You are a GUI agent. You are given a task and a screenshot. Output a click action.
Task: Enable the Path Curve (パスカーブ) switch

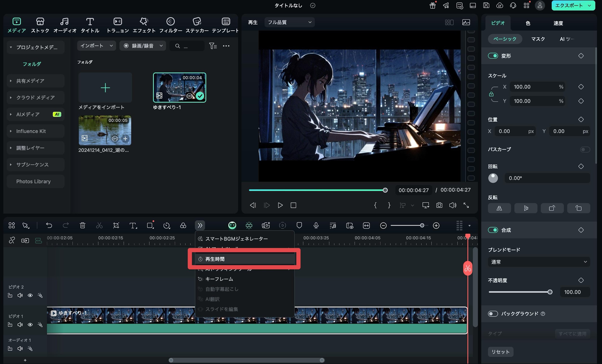pyautogui.click(x=585, y=149)
